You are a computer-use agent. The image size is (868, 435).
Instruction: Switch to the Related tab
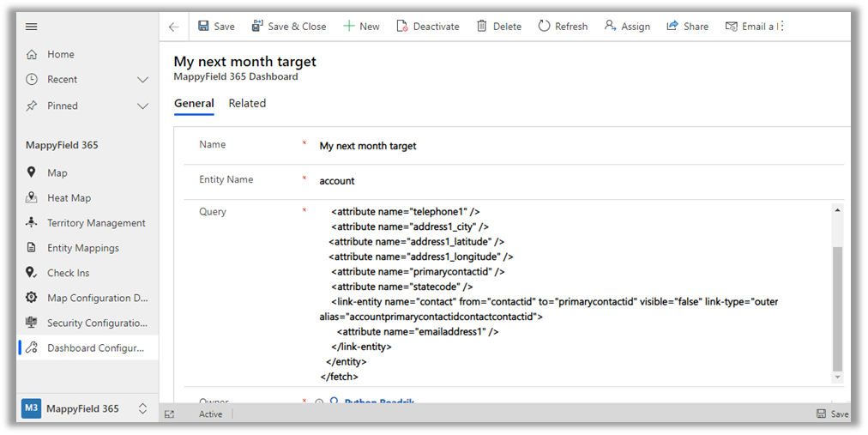[x=247, y=104]
